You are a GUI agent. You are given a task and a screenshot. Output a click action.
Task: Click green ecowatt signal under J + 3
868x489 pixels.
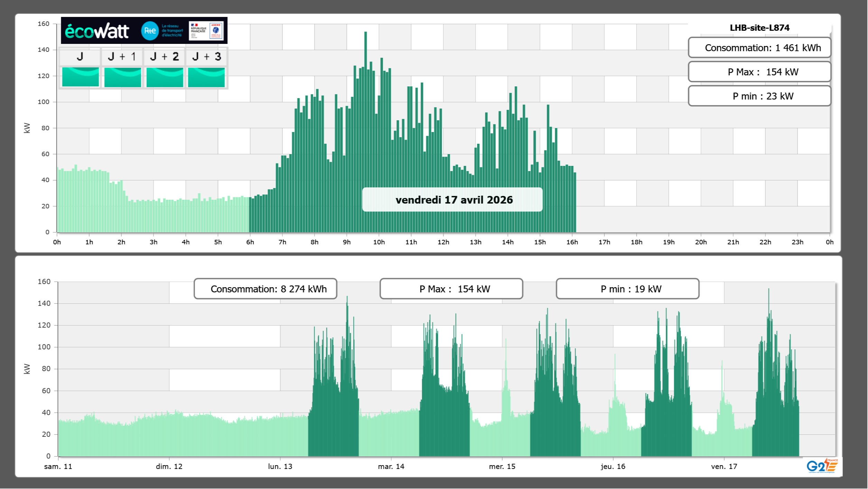tap(206, 77)
